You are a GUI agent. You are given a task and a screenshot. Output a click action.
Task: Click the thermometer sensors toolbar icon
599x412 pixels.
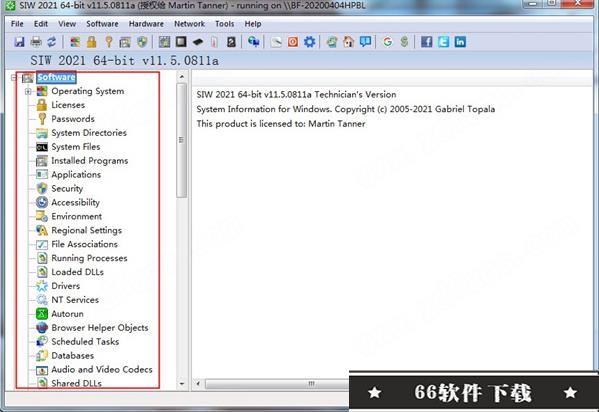click(x=214, y=42)
